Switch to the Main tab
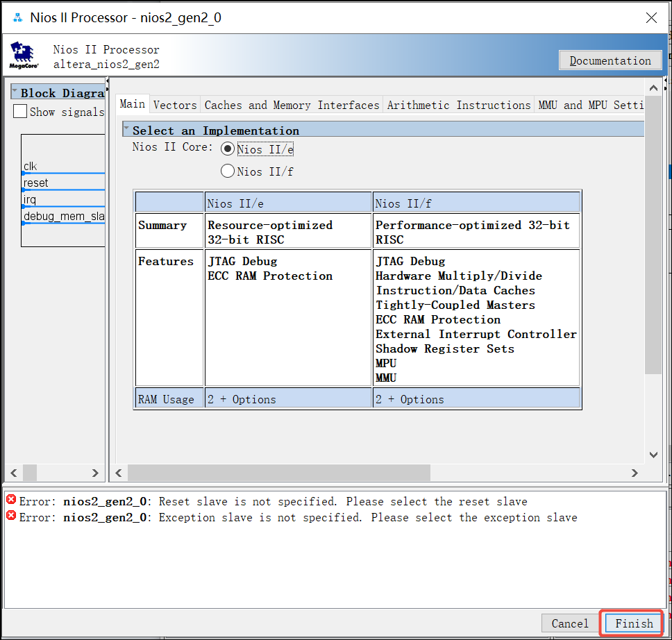672x640 pixels. point(133,104)
